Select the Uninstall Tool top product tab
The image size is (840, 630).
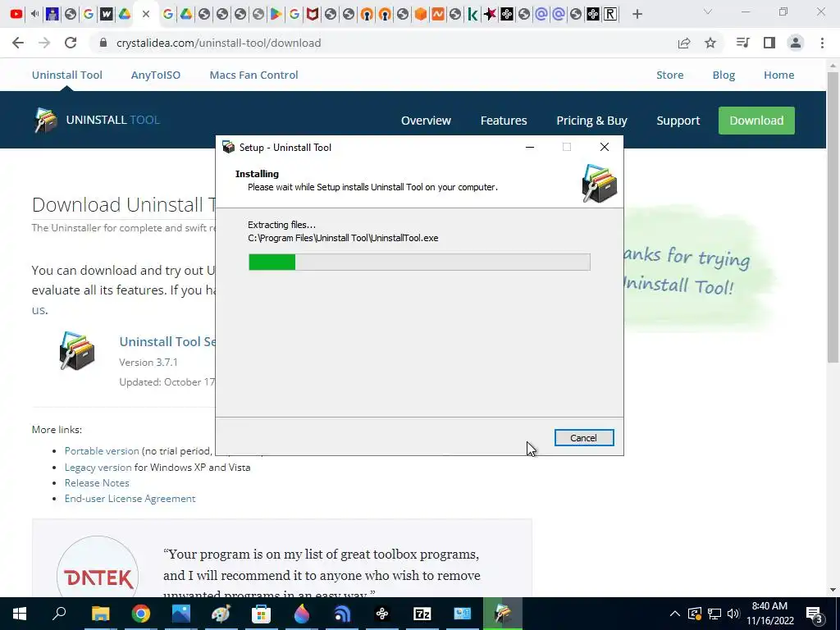click(67, 75)
